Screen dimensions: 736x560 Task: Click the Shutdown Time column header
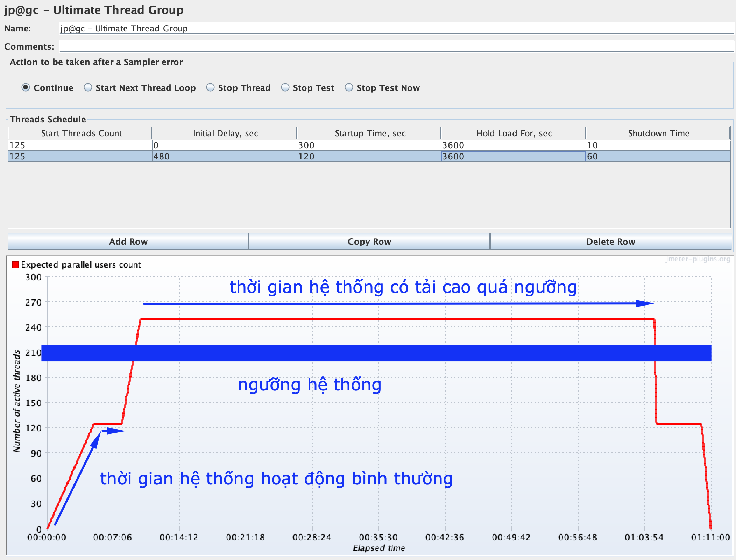click(658, 133)
